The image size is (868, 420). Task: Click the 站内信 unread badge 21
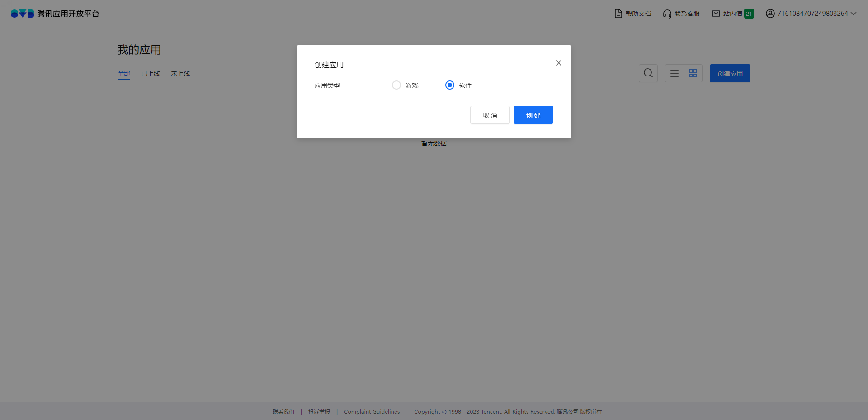tap(749, 14)
